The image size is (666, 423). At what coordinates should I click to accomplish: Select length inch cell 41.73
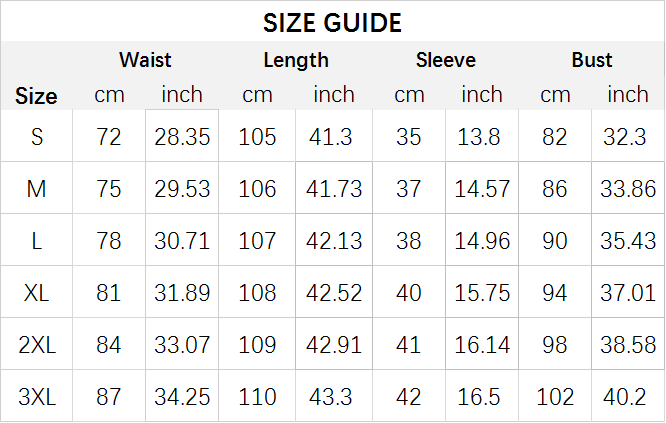(334, 189)
